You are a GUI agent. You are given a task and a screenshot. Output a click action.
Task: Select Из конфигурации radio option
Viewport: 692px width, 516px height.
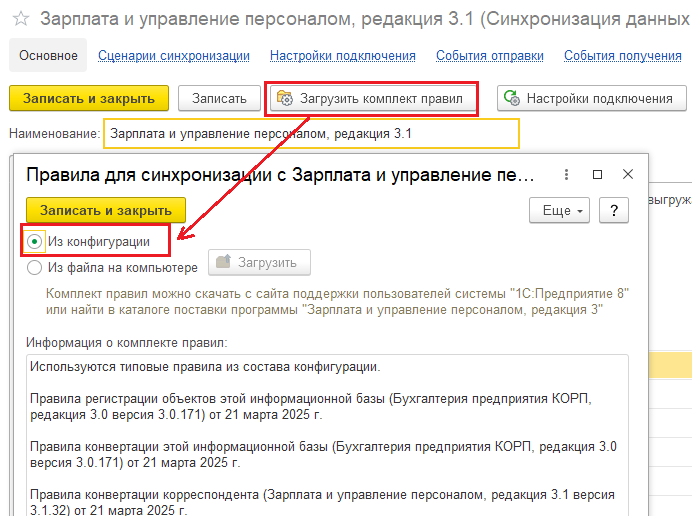pyautogui.click(x=34, y=241)
